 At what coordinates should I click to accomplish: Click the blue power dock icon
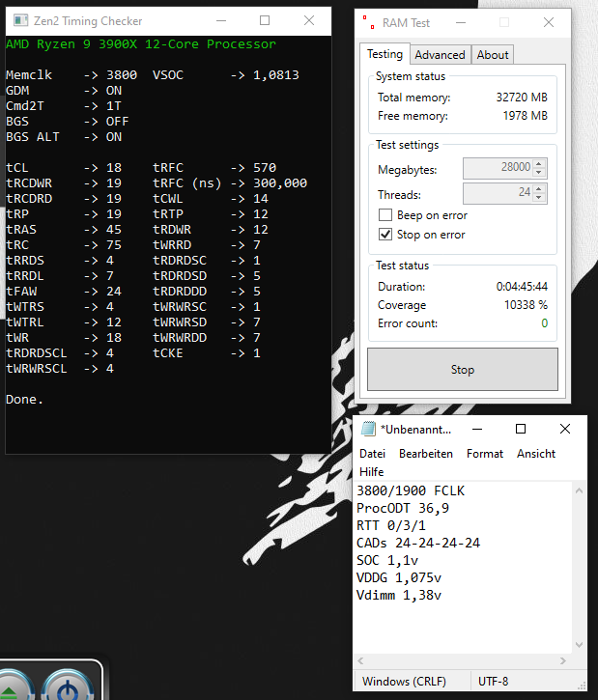(68, 687)
